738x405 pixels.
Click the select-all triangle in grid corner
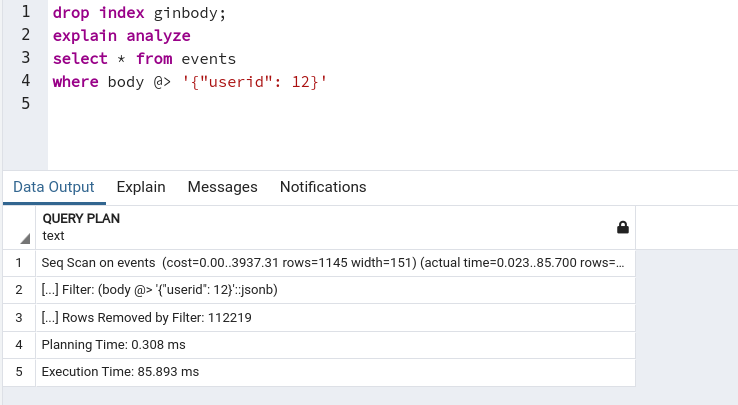click(25, 239)
